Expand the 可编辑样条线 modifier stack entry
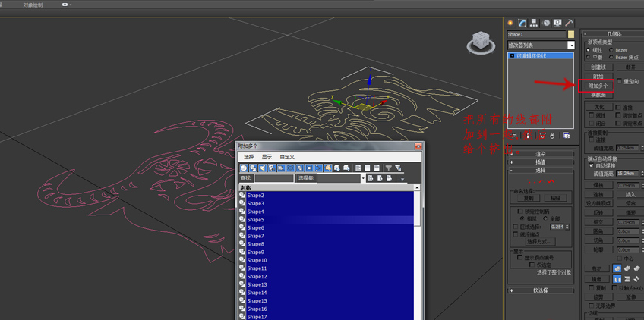The image size is (644, 320). pos(512,55)
